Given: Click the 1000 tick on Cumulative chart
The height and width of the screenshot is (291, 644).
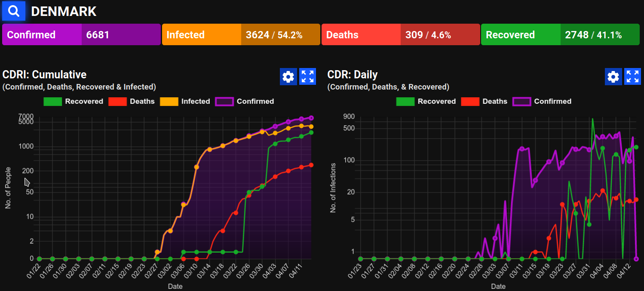Looking at the screenshot, I should 26,146.
